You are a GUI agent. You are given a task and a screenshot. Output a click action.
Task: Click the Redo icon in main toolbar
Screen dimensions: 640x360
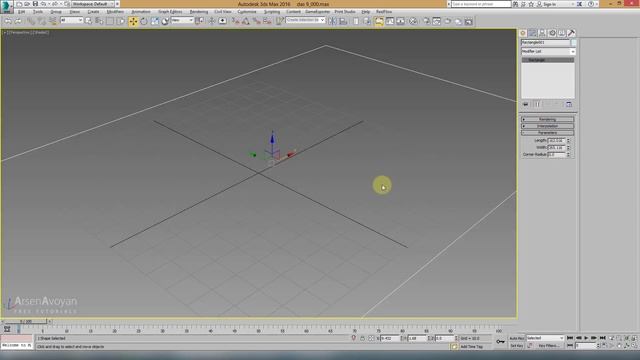[18, 21]
